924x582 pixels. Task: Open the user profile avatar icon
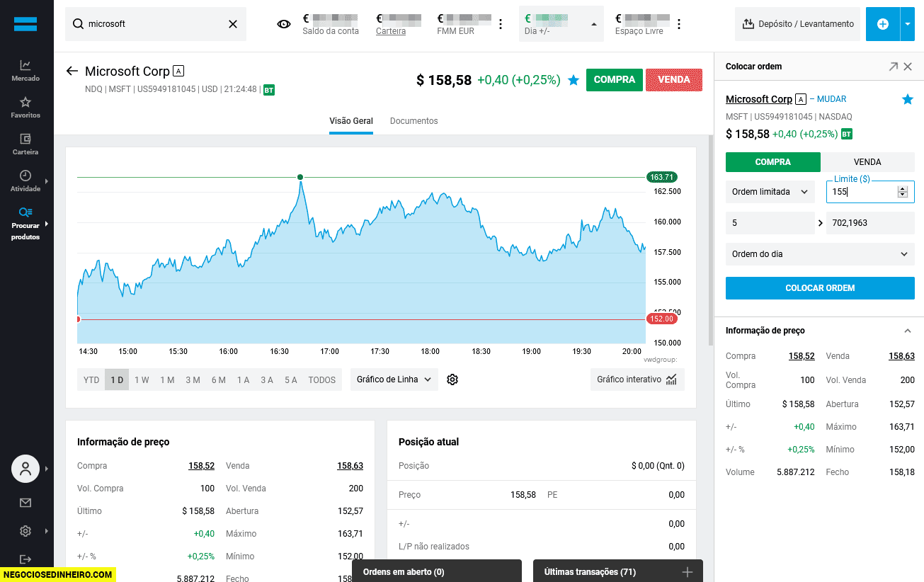(25, 469)
